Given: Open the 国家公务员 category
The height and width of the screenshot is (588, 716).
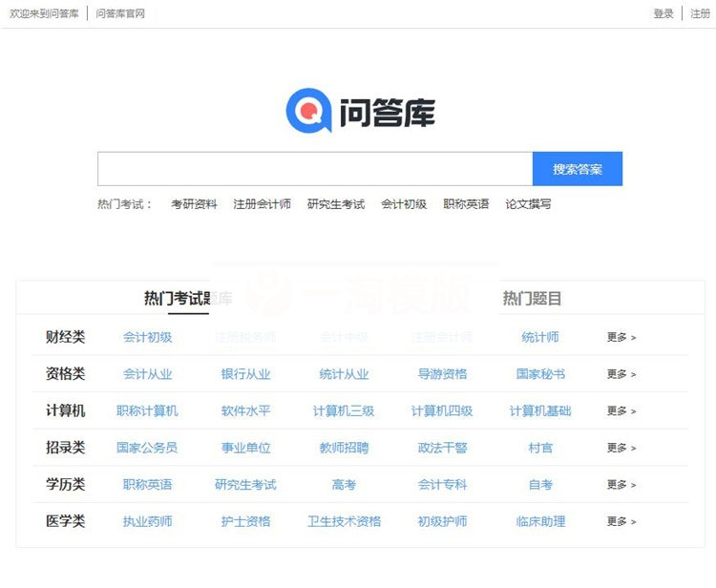Looking at the screenshot, I should (x=147, y=448).
